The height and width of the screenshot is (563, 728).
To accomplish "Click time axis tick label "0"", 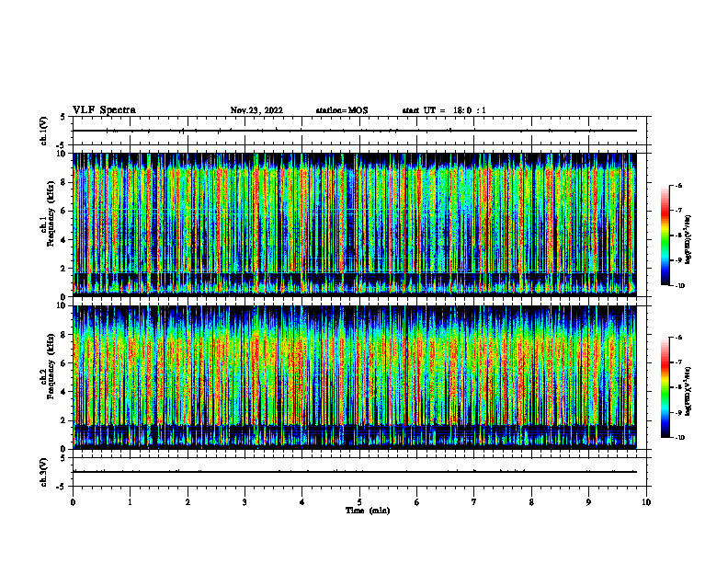I will [73, 502].
